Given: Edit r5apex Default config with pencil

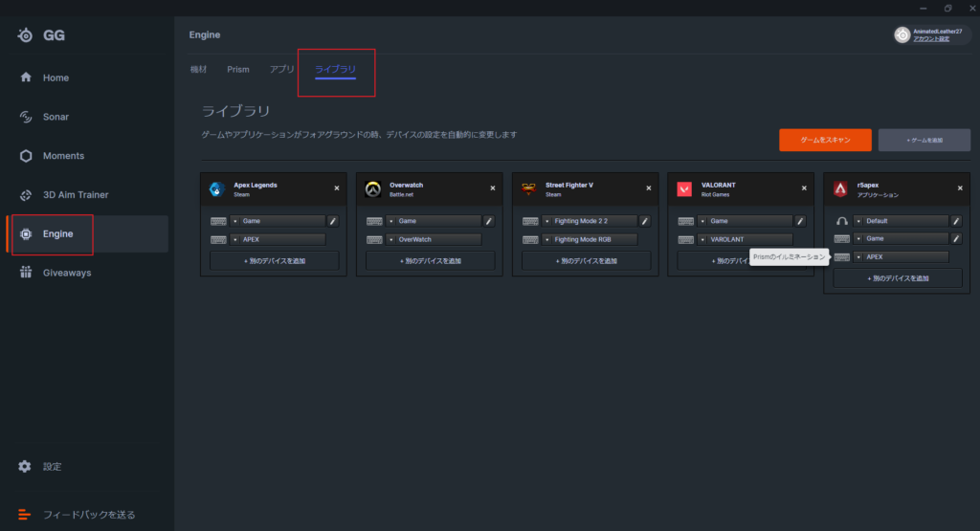Looking at the screenshot, I should (956, 221).
